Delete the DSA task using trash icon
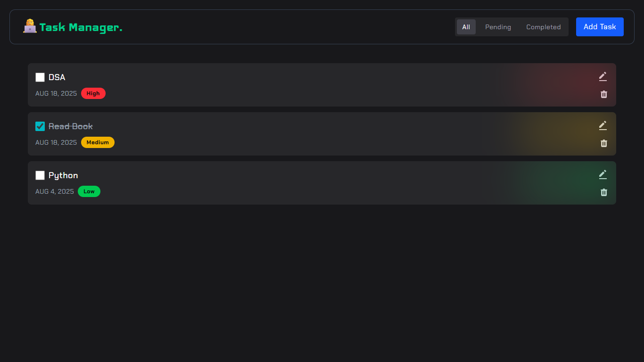 coord(604,94)
